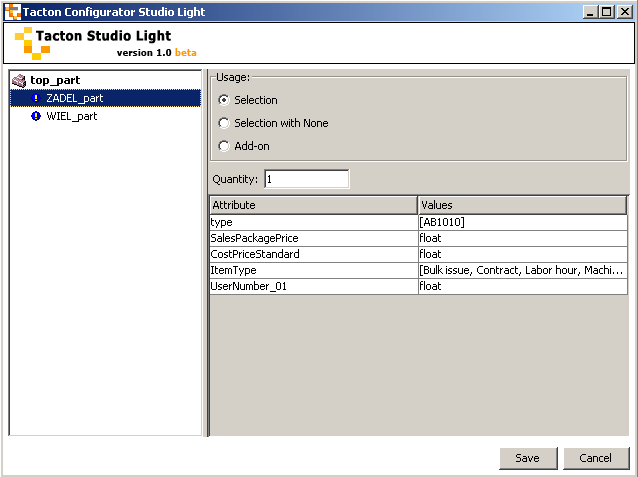Select the top_part tree node
Screen dimensions: 638x477
[55, 80]
